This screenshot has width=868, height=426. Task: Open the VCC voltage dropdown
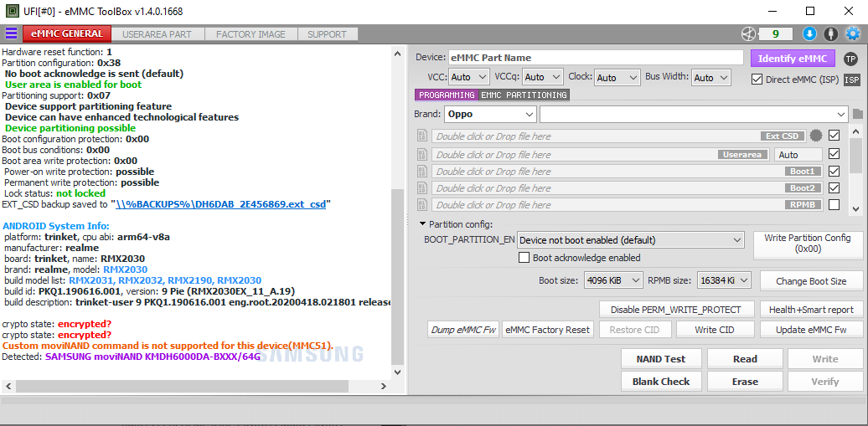(x=469, y=78)
